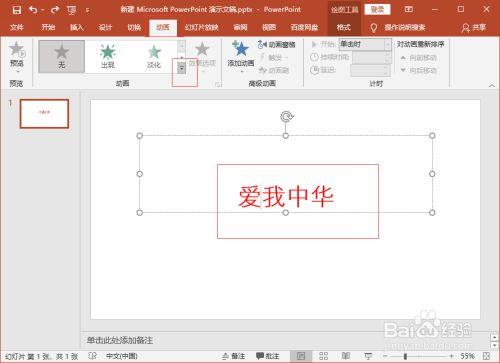Collapse the ribbon with the caret icon
The width and height of the screenshot is (500, 363).
[x=492, y=86]
